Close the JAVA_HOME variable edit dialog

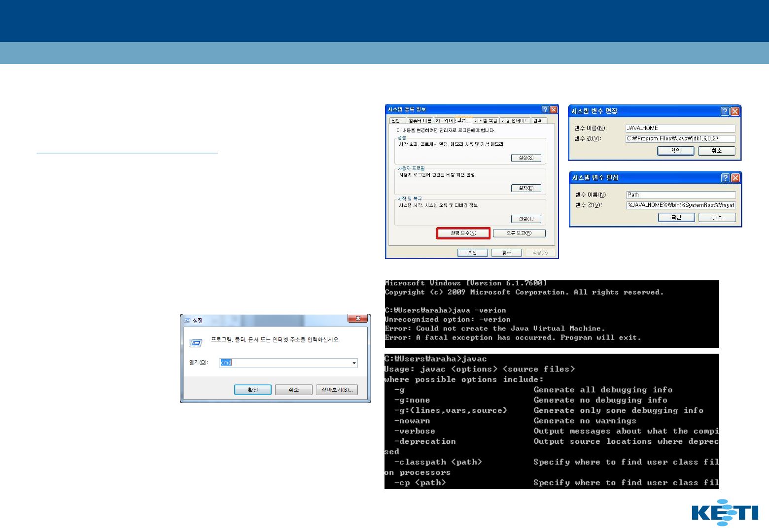point(735,111)
